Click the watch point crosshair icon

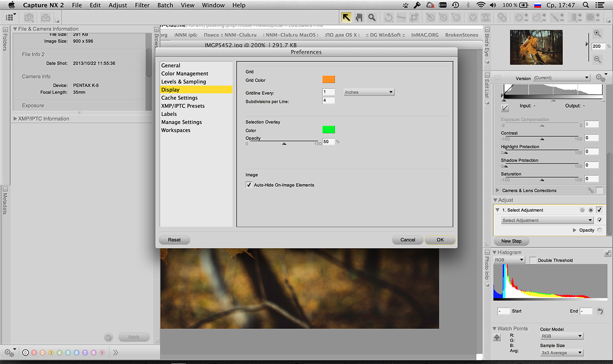click(x=497, y=337)
